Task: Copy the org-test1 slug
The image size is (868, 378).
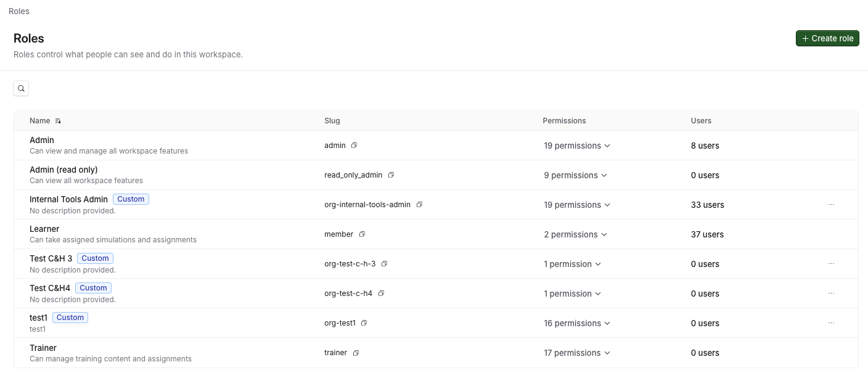Action: (364, 323)
